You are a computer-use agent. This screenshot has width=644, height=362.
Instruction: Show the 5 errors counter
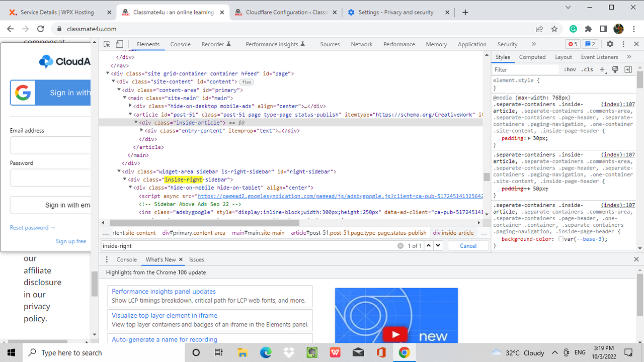573,44
